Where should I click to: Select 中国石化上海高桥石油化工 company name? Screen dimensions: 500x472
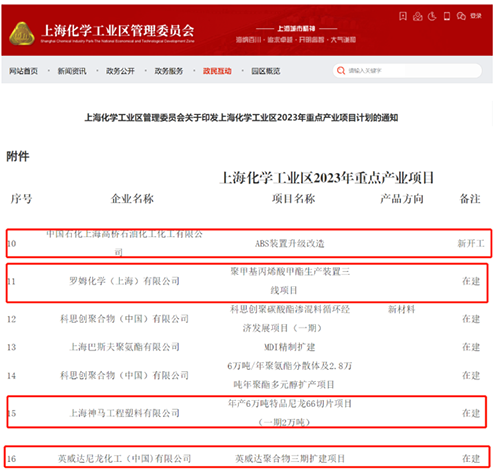tap(124, 243)
